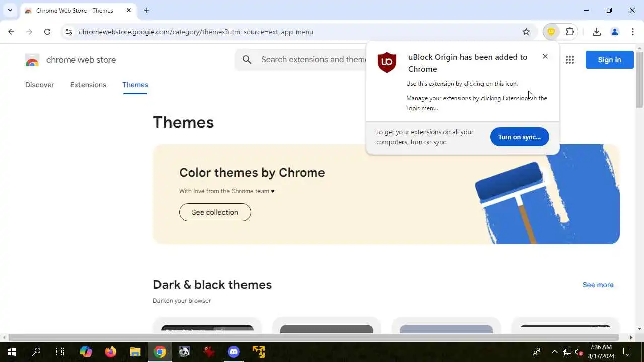The width and height of the screenshot is (644, 362).
Task: Reload the current page
Action: pyautogui.click(x=47, y=32)
